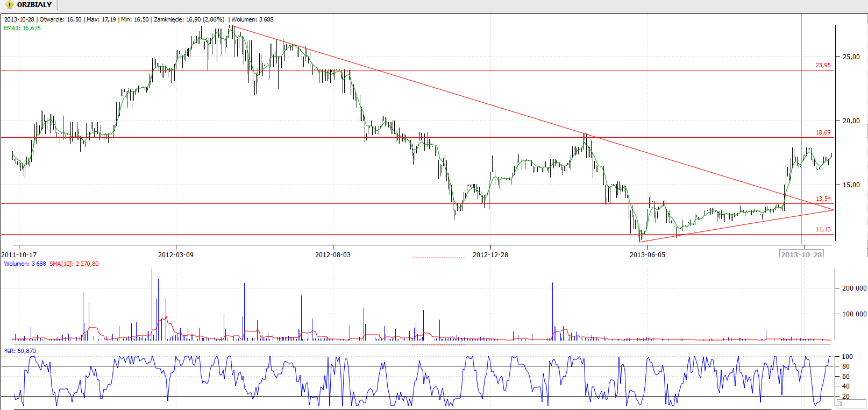Click the 100 value on %R axis
This screenshot has width=868, height=410.
tap(847, 356)
